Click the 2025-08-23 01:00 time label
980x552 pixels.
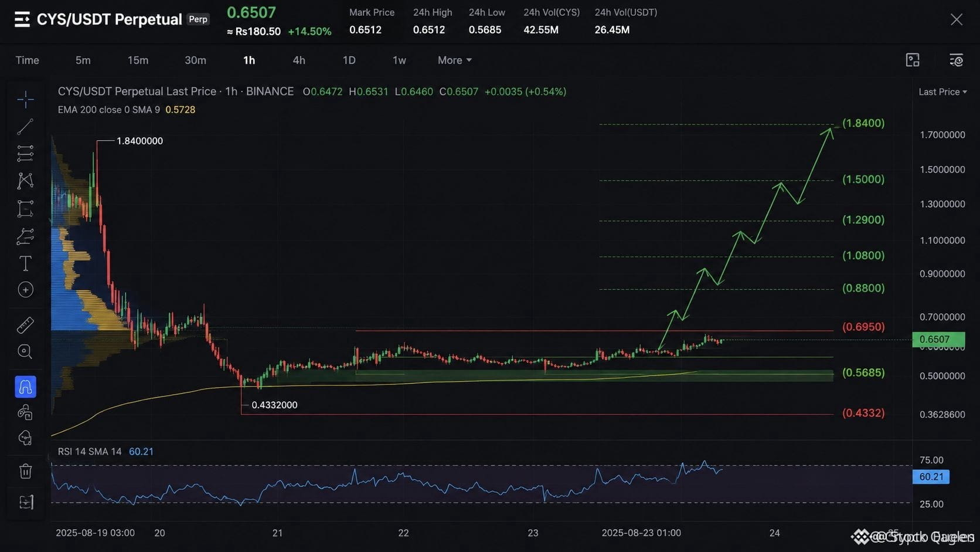(x=641, y=533)
